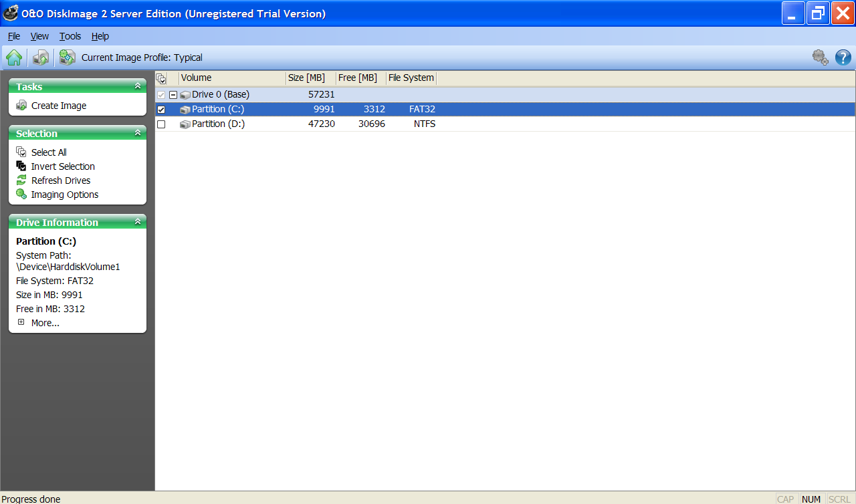
Task: Open the image profile toolbar icon
Action: (x=67, y=57)
